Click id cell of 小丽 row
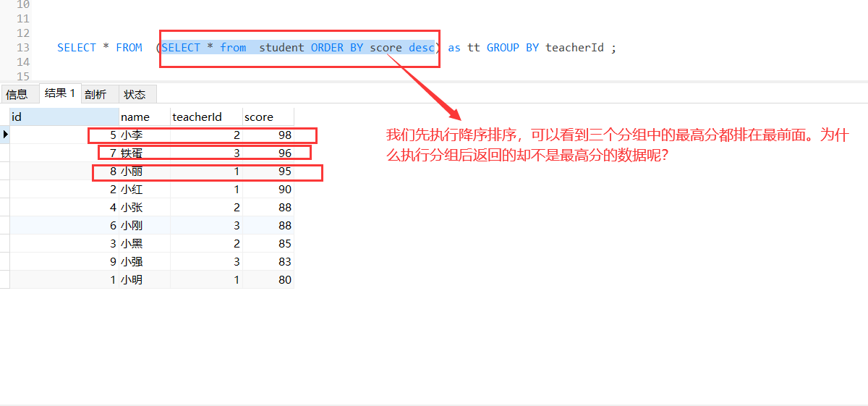Viewport: 868px width, 406px height. [64, 172]
